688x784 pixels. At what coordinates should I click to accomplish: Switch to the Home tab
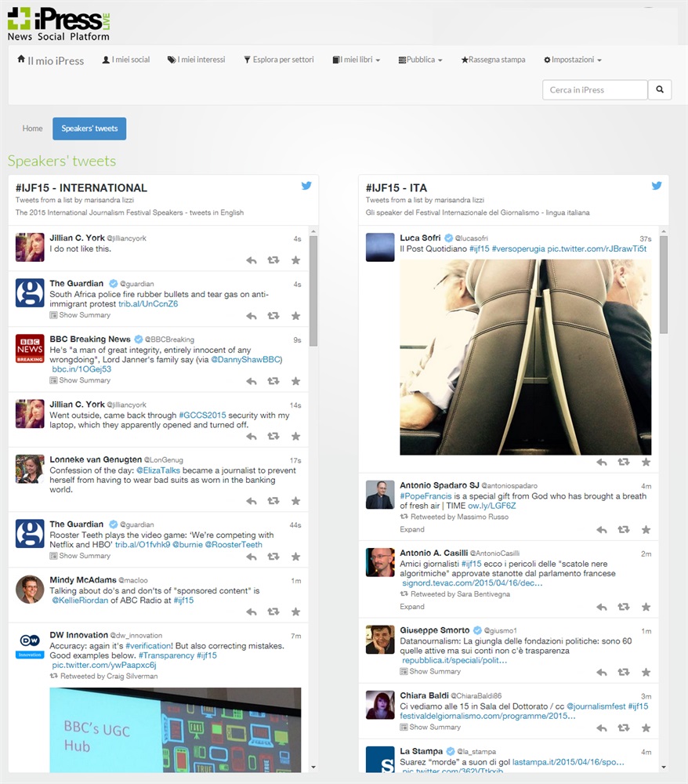click(32, 129)
